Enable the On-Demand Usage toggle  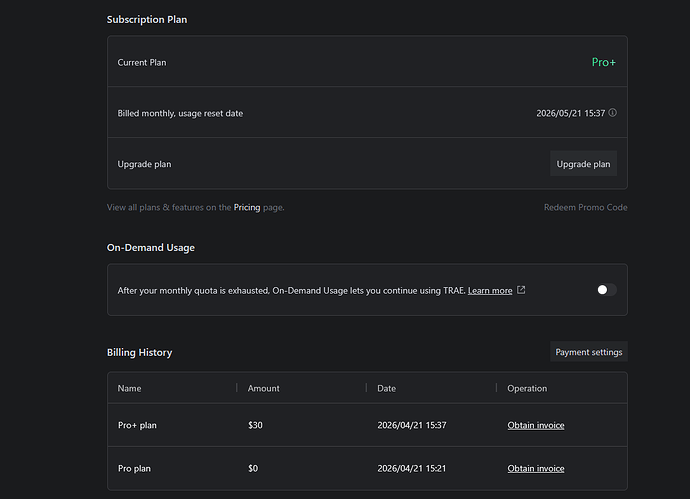[606, 290]
